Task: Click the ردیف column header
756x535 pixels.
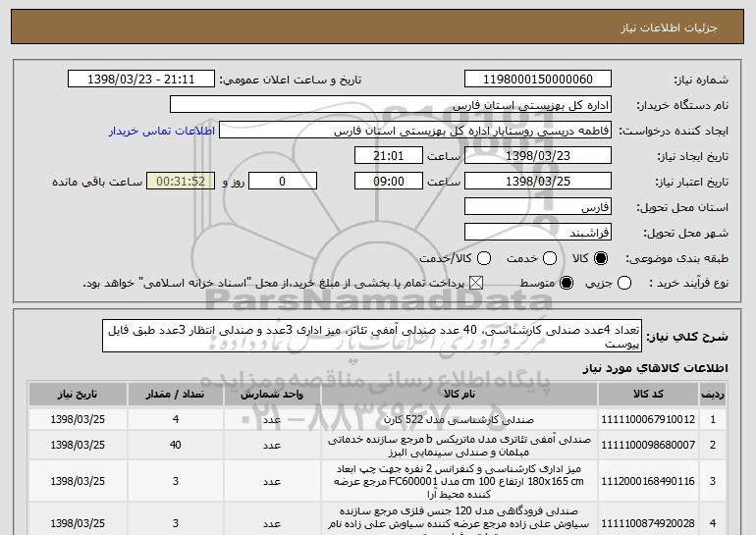Action: 713,395
